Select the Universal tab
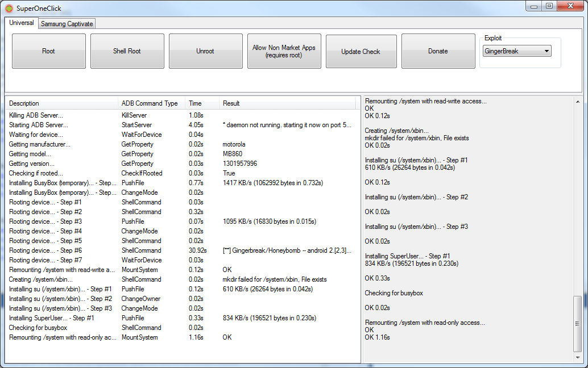The height and width of the screenshot is (368, 588). [22, 23]
